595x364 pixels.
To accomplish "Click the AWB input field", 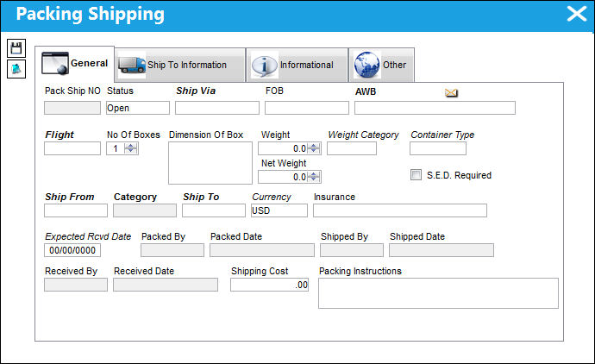I will point(435,108).
